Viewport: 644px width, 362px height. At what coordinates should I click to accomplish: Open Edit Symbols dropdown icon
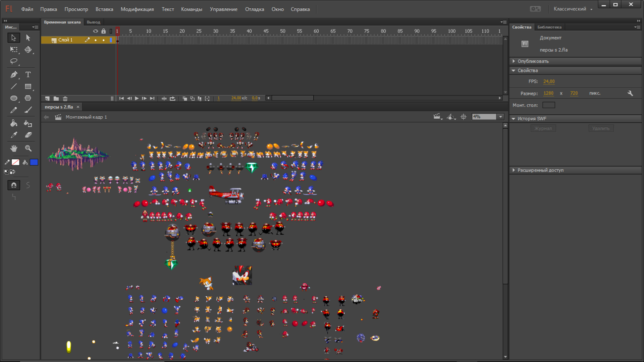coord(451,117)
